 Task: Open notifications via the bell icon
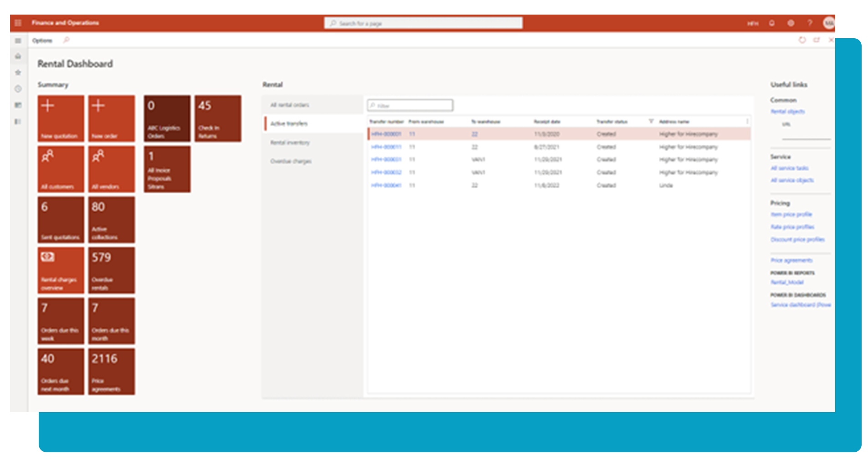(x=771, y=23)
